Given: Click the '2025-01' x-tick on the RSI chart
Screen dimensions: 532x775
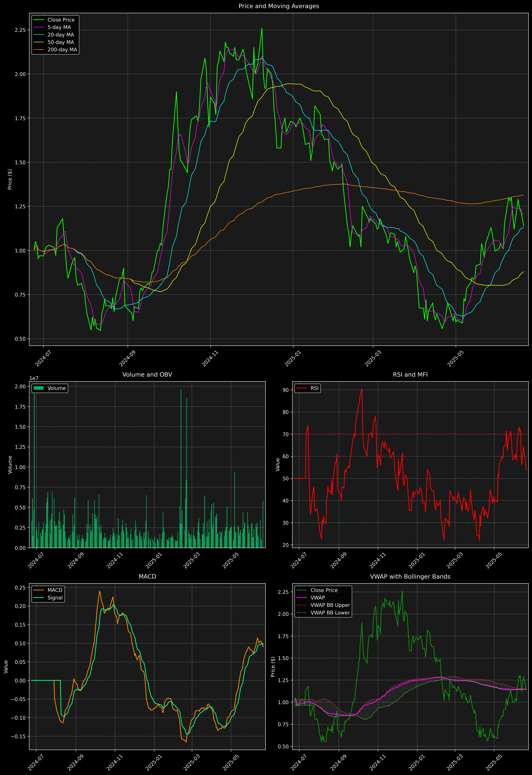Looking at the screenshot, I should [x=417, y=561].
